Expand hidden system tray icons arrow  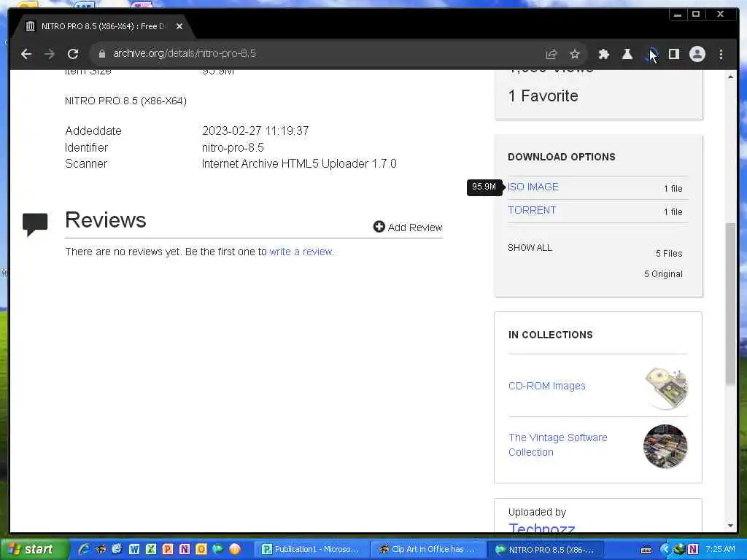[665, 549]
